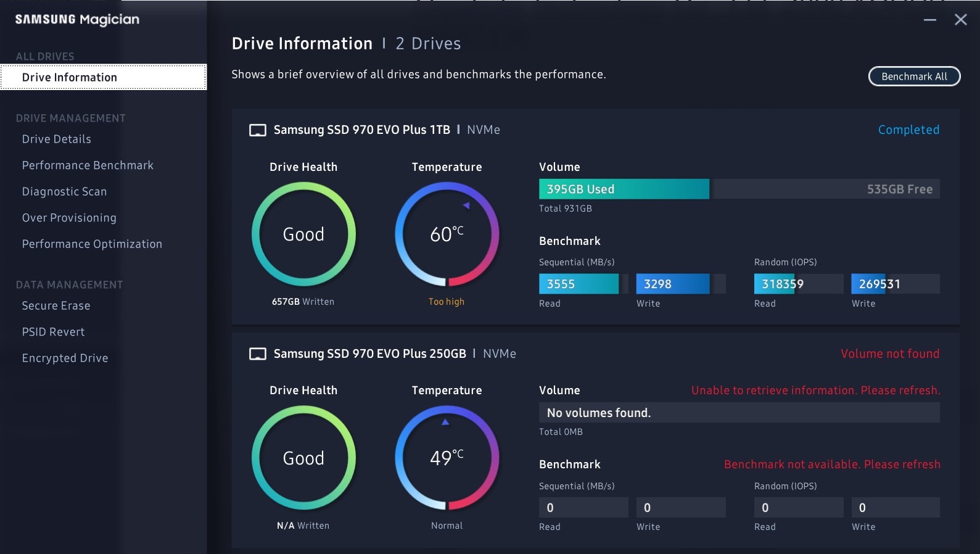980x554 pixels.
Task: Click Unable to retrieve information message
Action: pos(815,391)
